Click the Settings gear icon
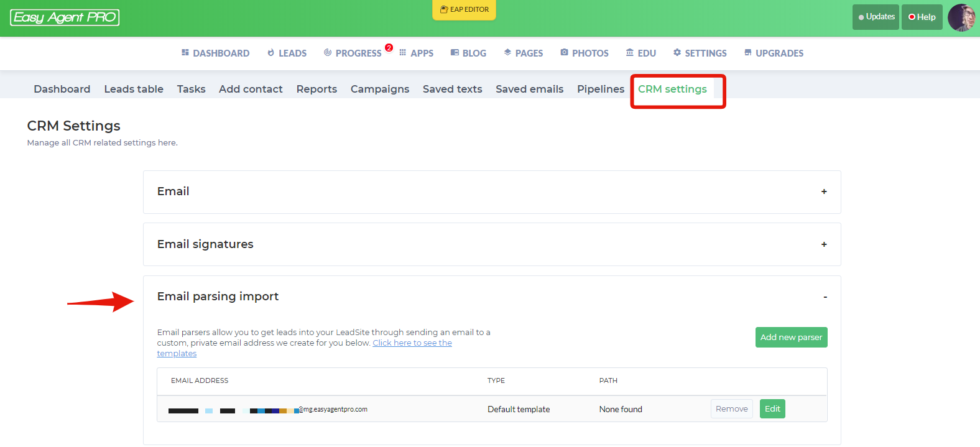The height and width of the screenshot is (447, 980). pyautogui.click(x=677, y=53)
